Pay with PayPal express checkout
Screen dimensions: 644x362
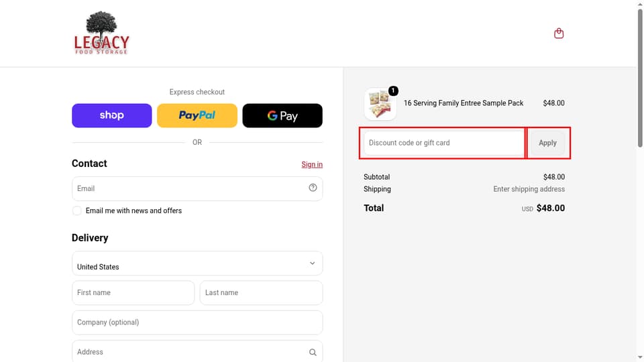pyautogui.click(x=197, y=115)
